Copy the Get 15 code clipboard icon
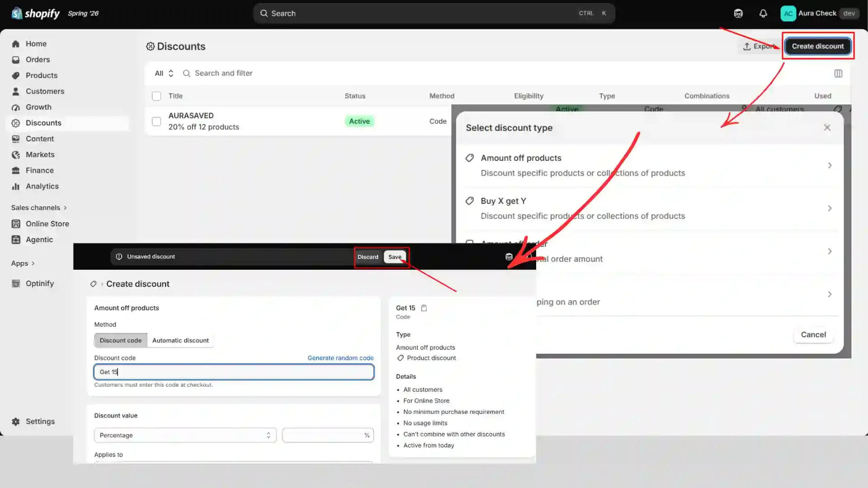Image resolution: width=868 pixels, height=488 pixels. [424, 308]
